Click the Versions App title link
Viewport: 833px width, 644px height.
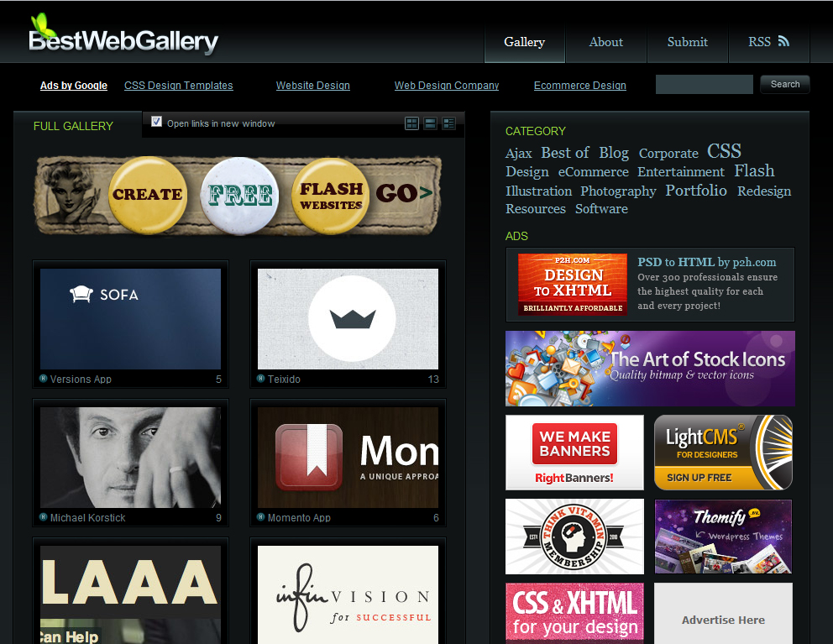(81, 380)
